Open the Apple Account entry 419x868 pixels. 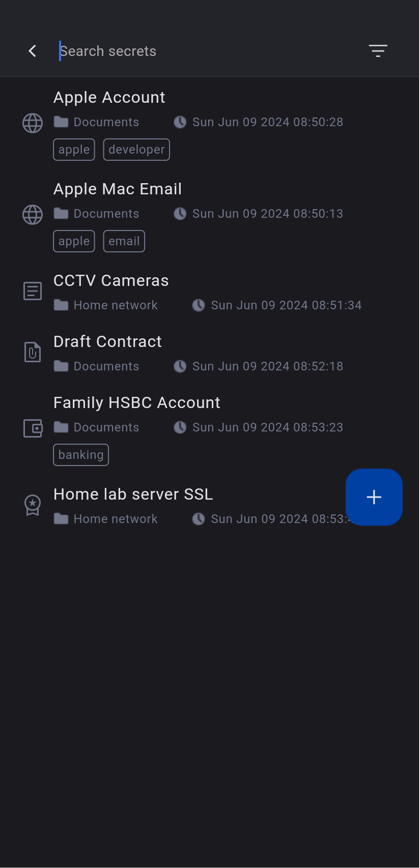click(109, 97)
